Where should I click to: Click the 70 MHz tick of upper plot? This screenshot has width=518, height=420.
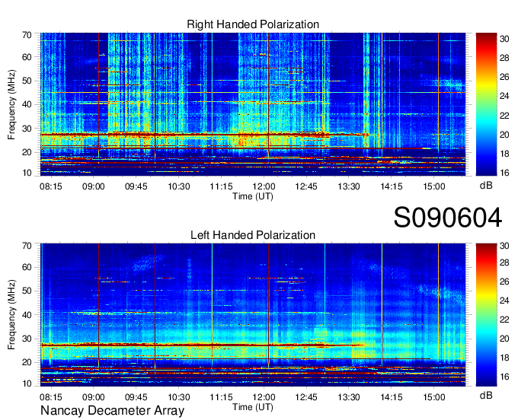pos(27,35)
